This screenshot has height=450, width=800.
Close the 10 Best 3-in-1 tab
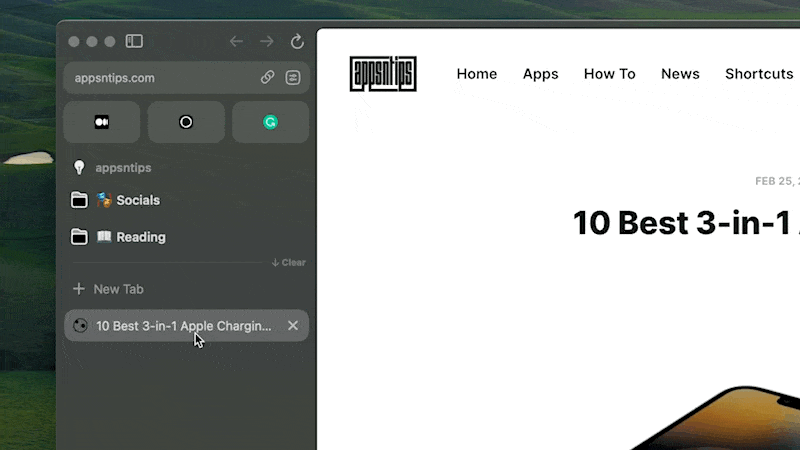tap(293, 325)
